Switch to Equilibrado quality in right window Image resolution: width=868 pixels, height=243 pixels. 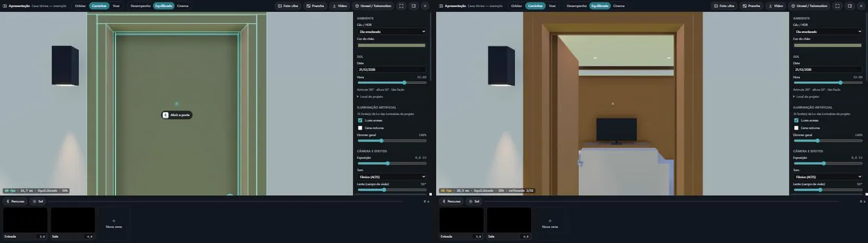tap(600, 6)
